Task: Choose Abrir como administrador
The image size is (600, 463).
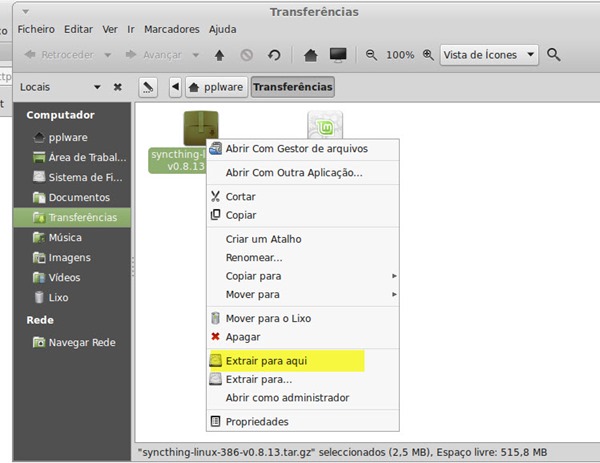Action: click(303, 398)
